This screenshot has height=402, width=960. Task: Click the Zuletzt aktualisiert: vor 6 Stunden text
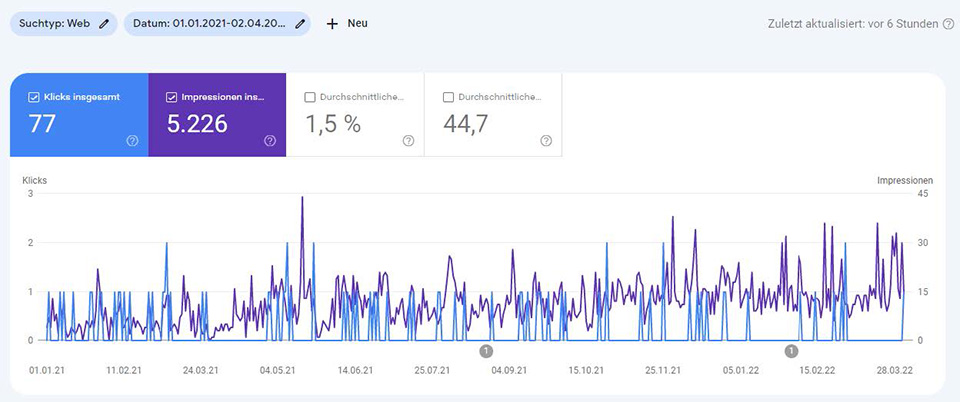coord(853,24)
